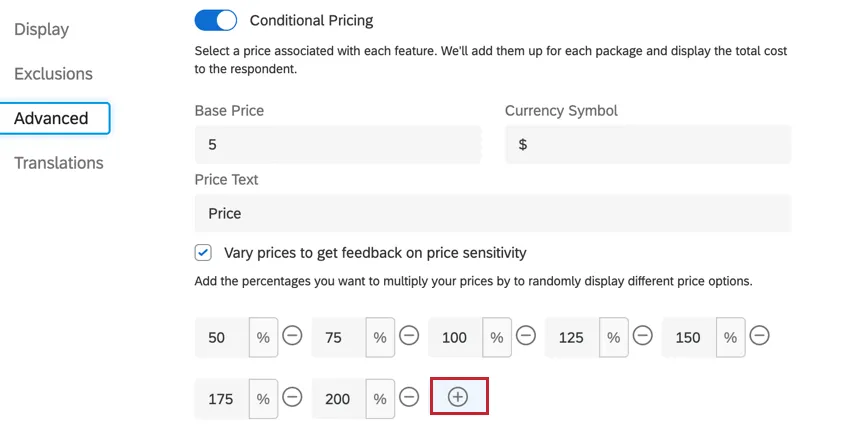Remove the 150 percent price option
Screen dimensions: 850x425
pos(760,337)
